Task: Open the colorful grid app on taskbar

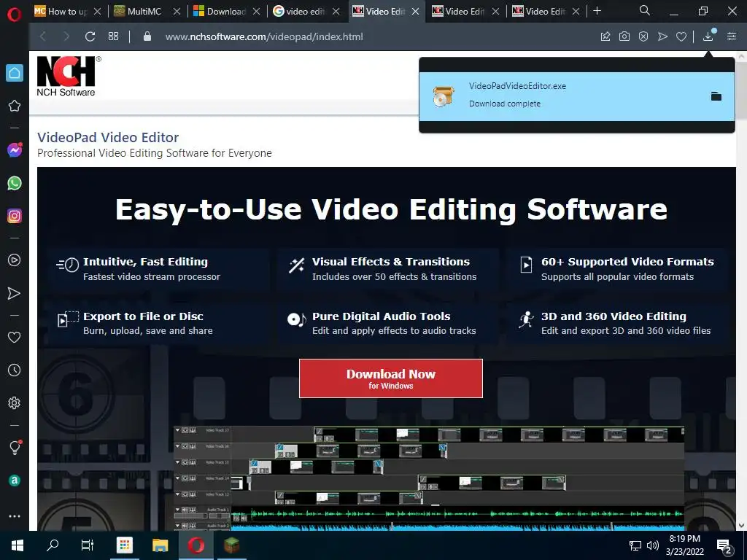Action: click(x=124, y=545)
